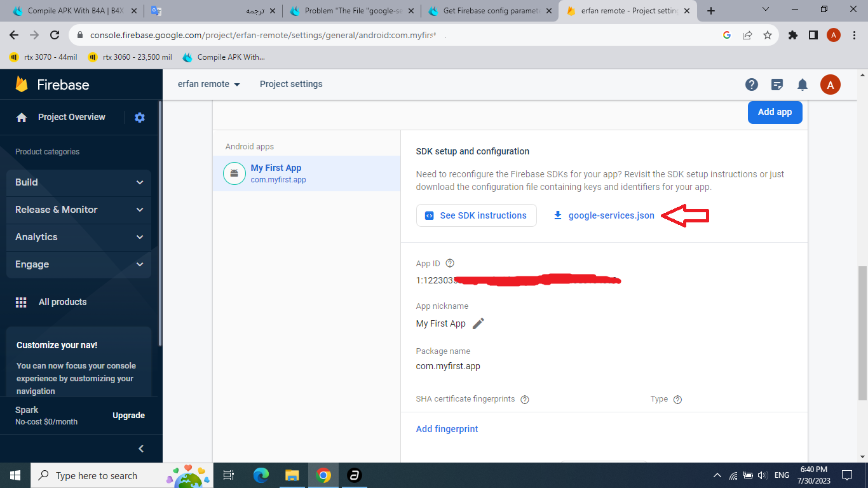Click the Firebase logo in the sidebar

(52, 85)
